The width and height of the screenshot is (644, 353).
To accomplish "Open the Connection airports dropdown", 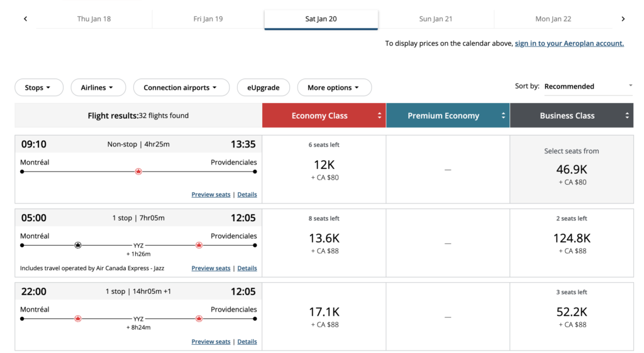I will pos(181,87).
